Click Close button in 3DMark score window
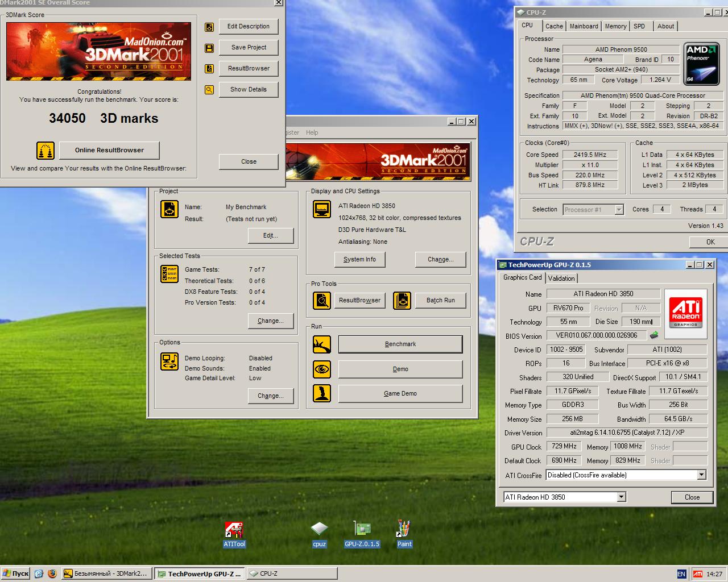The width and height of the screenshot is (728, 582). coord(249,162)
